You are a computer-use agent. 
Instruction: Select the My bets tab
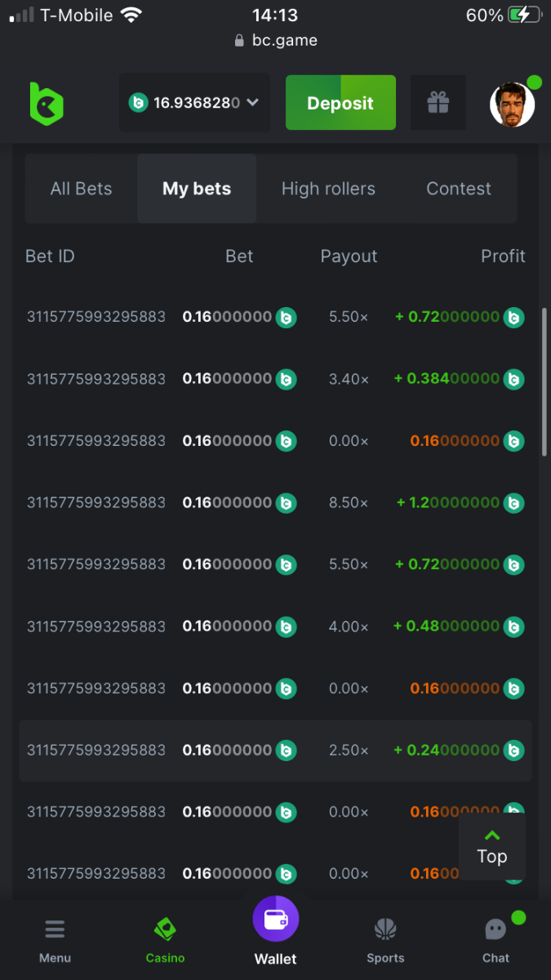pos(197,189)
